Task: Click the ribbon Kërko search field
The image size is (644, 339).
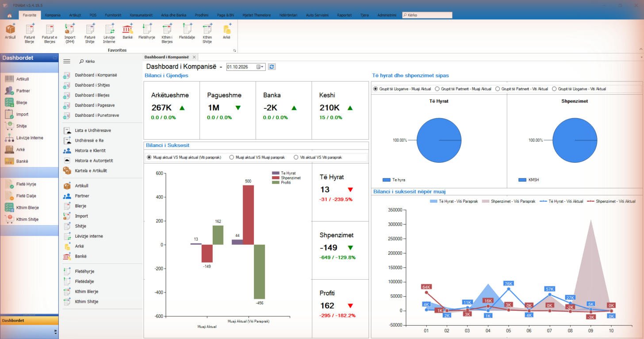Action: point(427,15)
